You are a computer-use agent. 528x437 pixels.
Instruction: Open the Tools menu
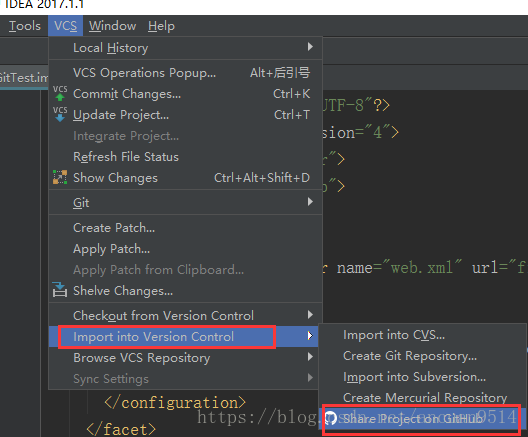click(25, 26)
